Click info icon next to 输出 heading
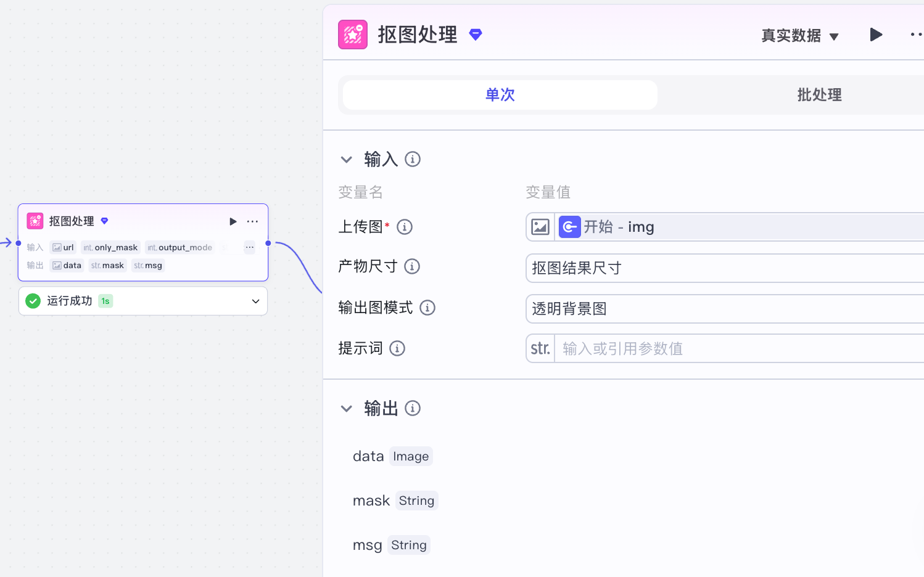Viewport: 924px width, 577px height. point(413,408)
